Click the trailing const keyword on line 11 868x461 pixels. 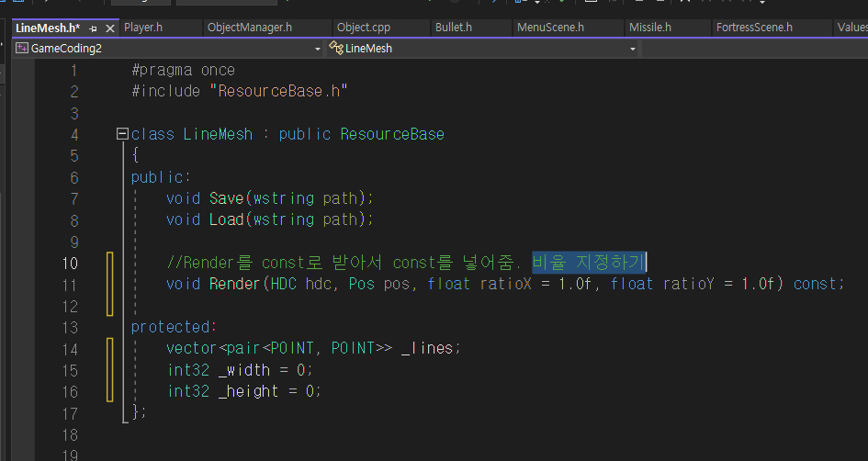(815, 284)
